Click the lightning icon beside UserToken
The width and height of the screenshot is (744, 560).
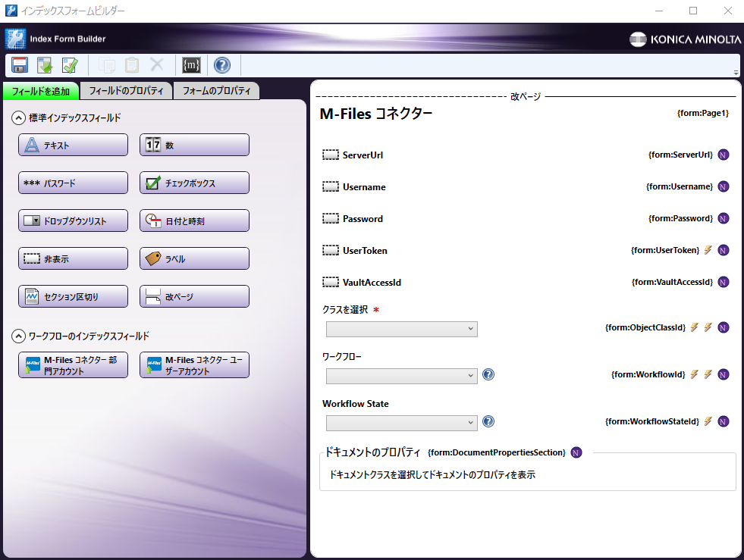pos(708,250)
